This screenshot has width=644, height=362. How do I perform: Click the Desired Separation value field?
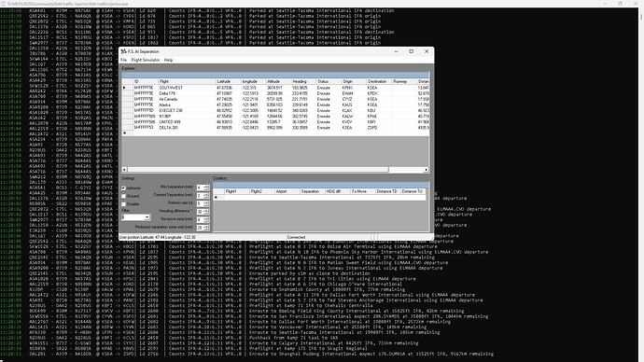tap(200, 196)
